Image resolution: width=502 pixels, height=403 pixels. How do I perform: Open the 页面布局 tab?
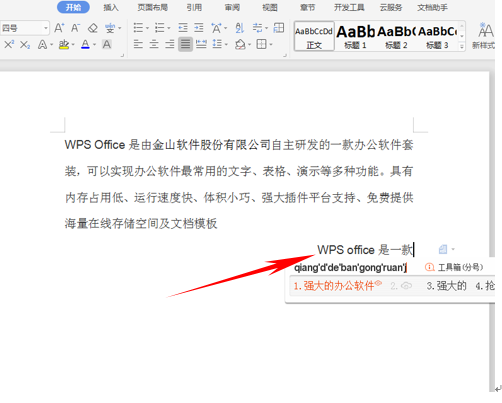point(153,7)
